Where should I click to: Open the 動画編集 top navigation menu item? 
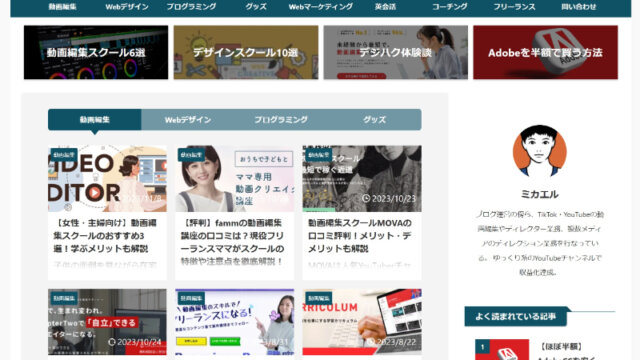point(62,7)
